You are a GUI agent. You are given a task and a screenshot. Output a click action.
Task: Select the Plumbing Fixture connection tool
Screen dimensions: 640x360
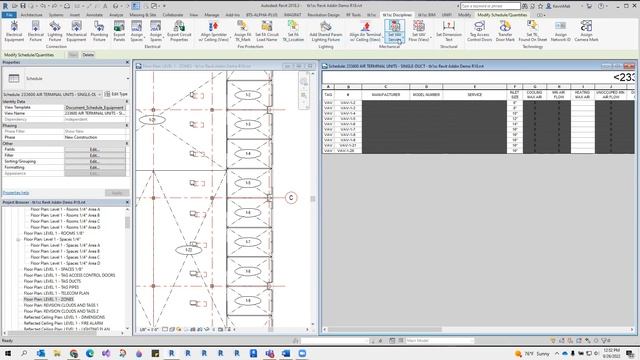[x=99, y=31]
